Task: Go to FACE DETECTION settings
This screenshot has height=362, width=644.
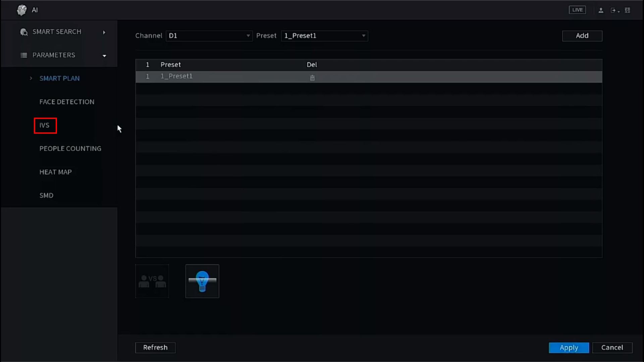Action: point(67,102)
